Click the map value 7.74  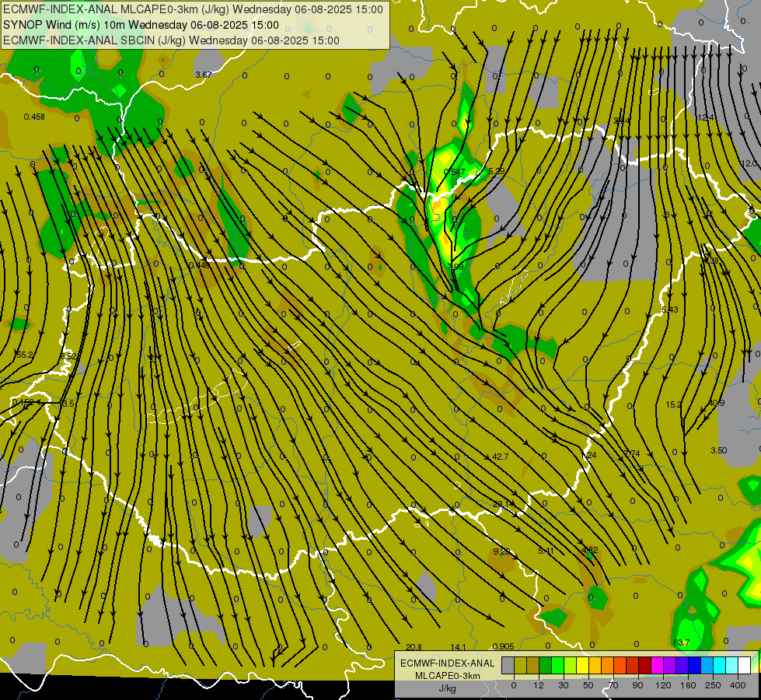633,453
